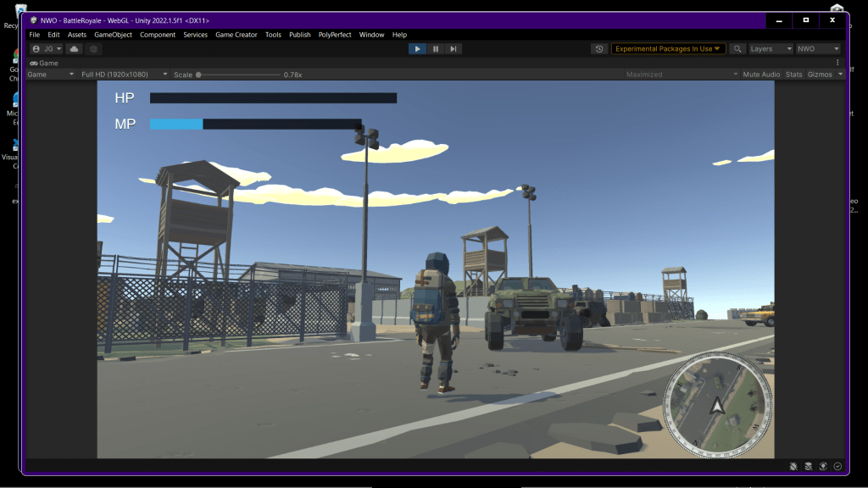Image resolution: width=868 pixels, height=488 pixels.
Task: Click the Scale slider handle
Action: pos(198,75)
